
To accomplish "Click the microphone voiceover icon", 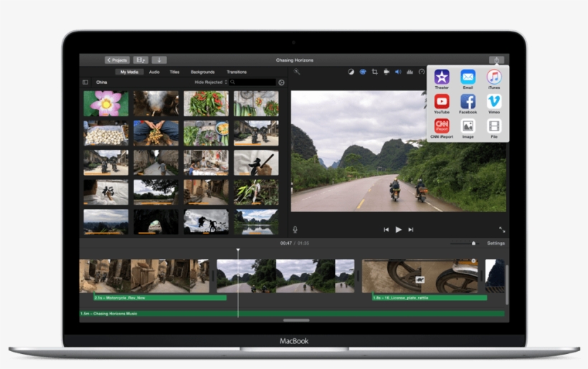I will [x=295, y=230].
